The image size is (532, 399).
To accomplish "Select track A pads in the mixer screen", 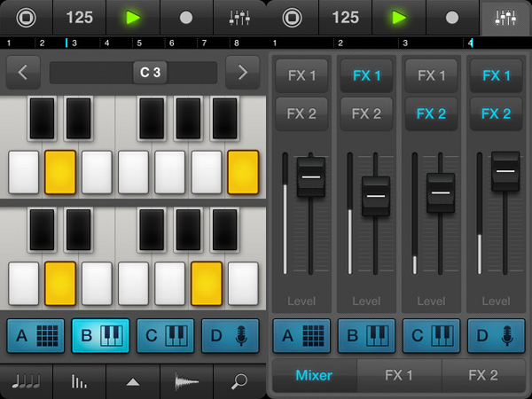I will point(301,336).
